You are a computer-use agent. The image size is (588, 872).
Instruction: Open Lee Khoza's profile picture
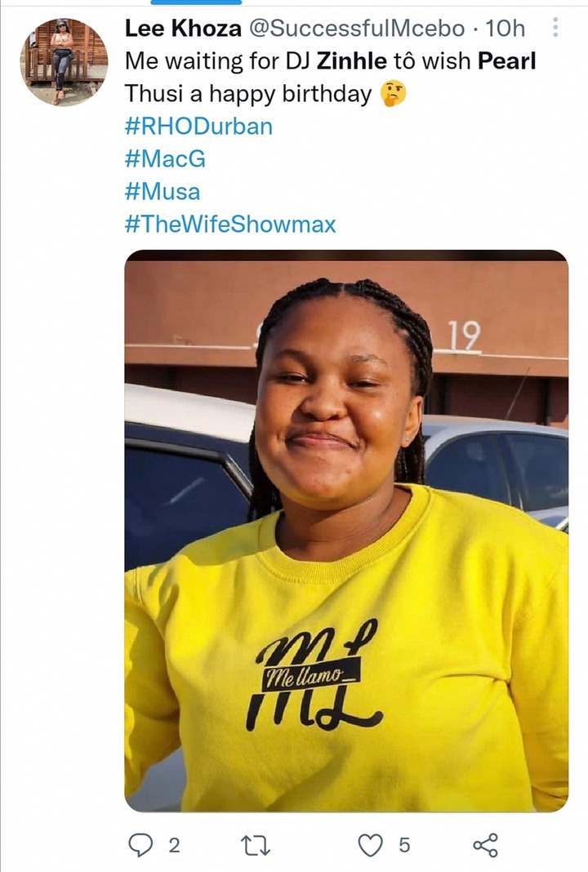(x=64, y=61)
